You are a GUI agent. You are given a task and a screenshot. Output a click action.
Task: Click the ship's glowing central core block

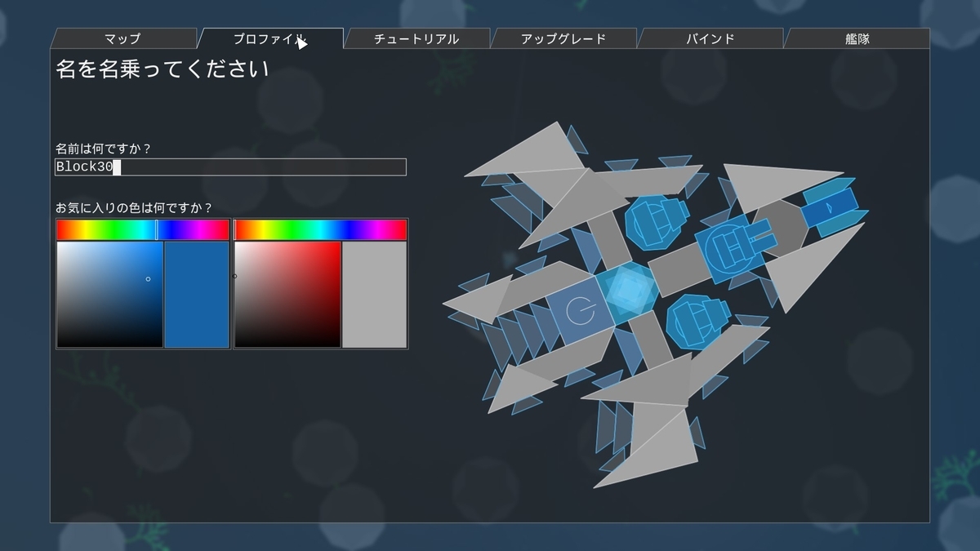point(629,290)
